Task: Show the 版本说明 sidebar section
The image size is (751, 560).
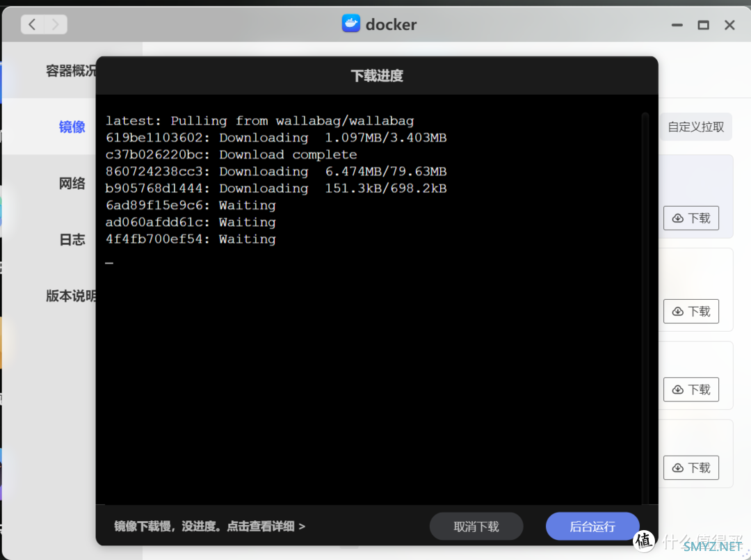Action: (x=71, y=296)
